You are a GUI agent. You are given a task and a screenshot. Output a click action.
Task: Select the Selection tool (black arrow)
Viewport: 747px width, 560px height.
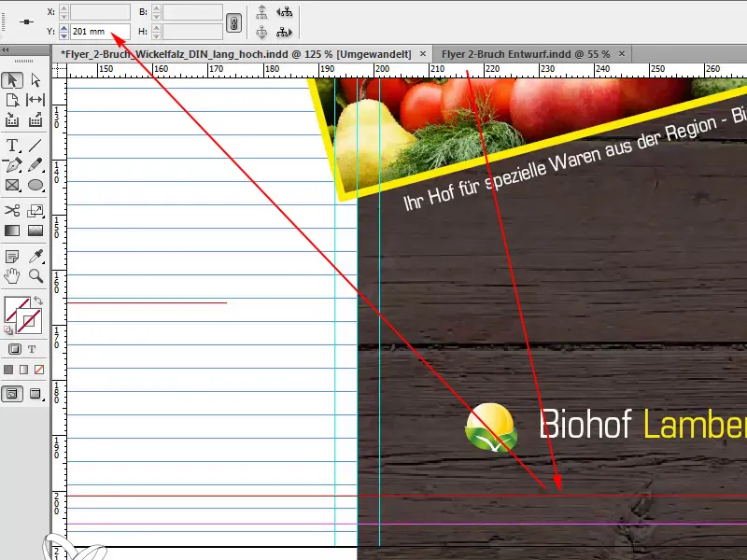click(12, 80)
